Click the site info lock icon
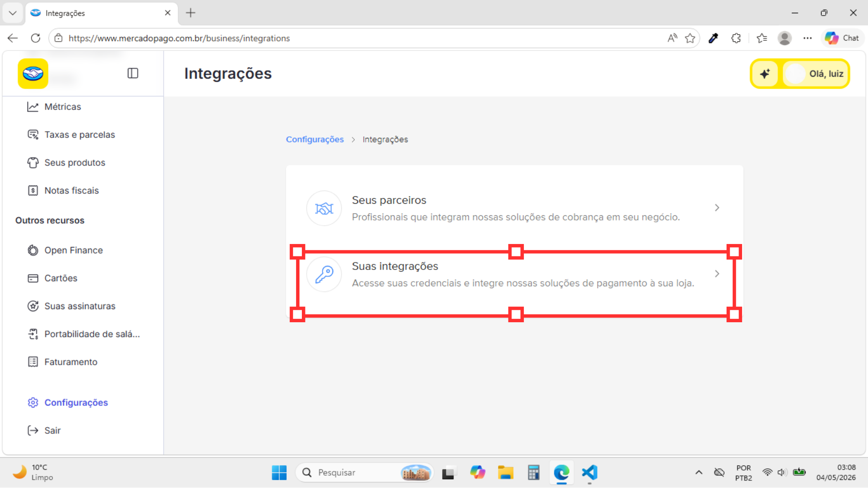The image size is (868, 488). click(x=59, y=38)
